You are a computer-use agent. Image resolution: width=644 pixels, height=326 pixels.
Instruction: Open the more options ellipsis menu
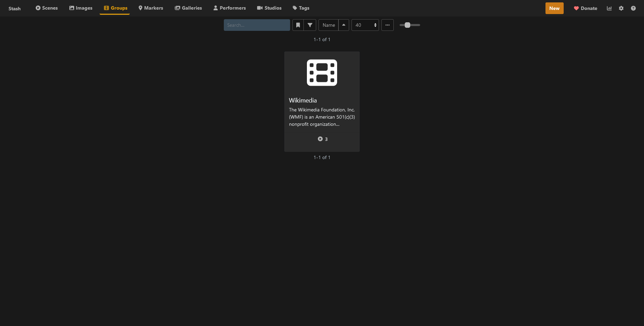click(388, 25)
